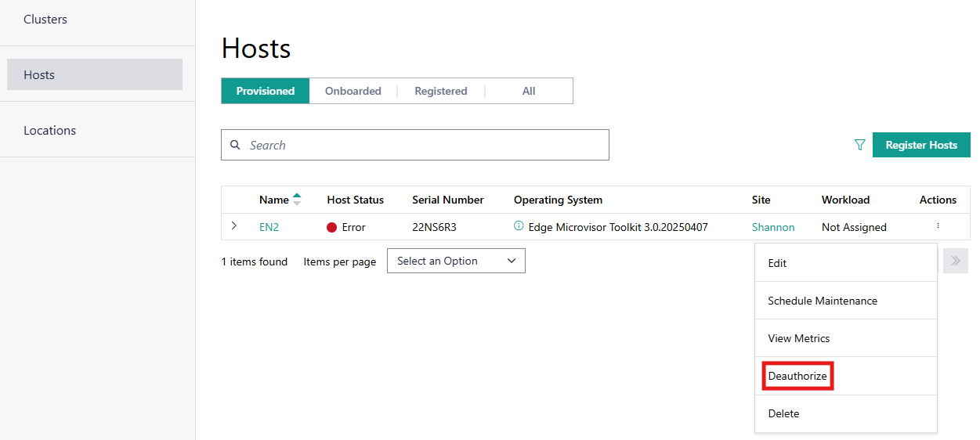The width and height of the screenshot is (980, 440).
Task: Choose View Metrics from the actions menu
Action: (x=798, y=338)
